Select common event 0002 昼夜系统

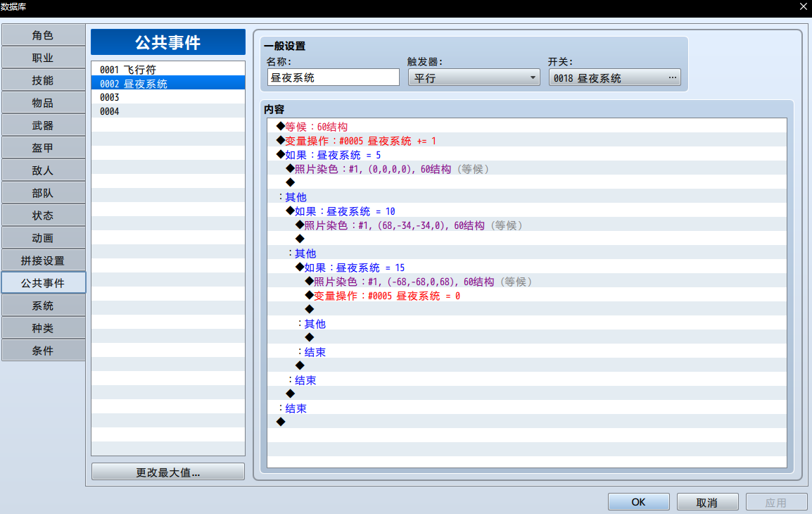click(x=167, y=83)
